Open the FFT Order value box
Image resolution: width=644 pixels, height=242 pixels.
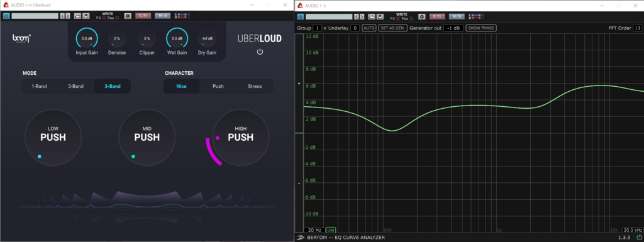pos(638,28)
